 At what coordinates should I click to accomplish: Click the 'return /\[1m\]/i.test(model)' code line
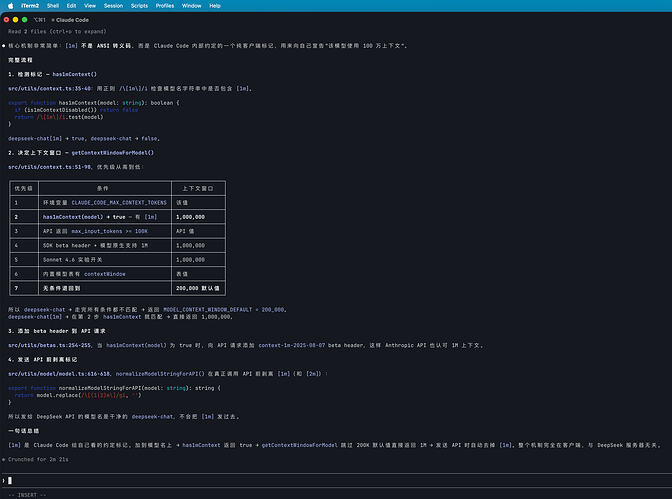[59, 117]
